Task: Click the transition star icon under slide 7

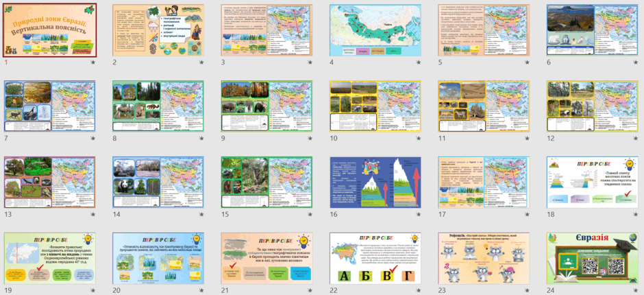Action: 93,139
